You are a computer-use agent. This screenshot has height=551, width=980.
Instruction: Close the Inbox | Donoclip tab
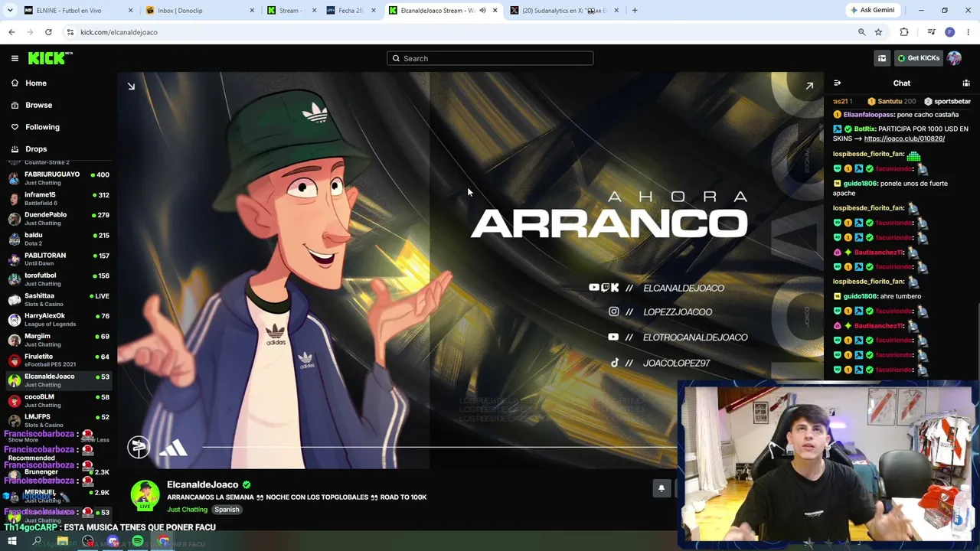252,11
